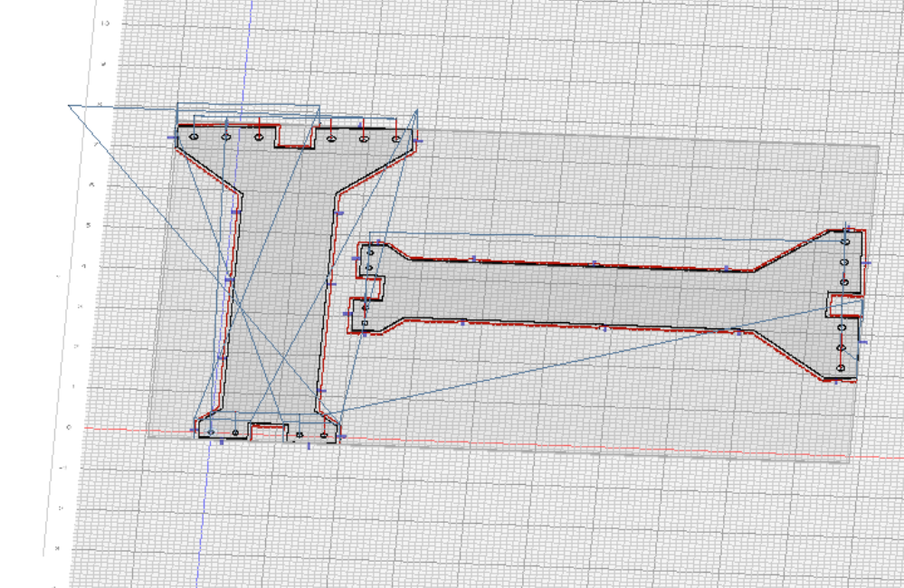Select the rectangular notch in vertical part's bottom edge
Screen dimensions: 904x588
[x=266, y=432]
